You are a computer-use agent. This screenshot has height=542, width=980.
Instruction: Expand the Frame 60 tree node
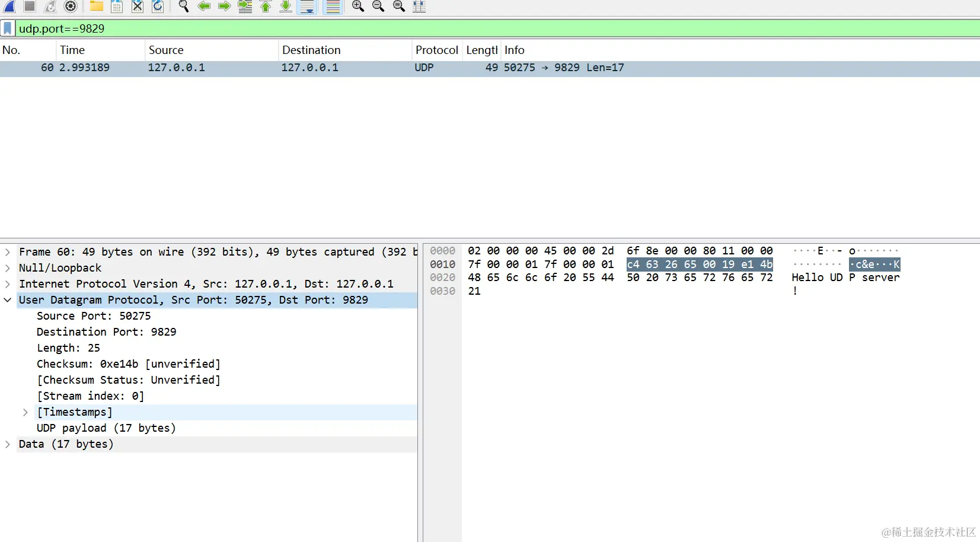pos(7,252)
